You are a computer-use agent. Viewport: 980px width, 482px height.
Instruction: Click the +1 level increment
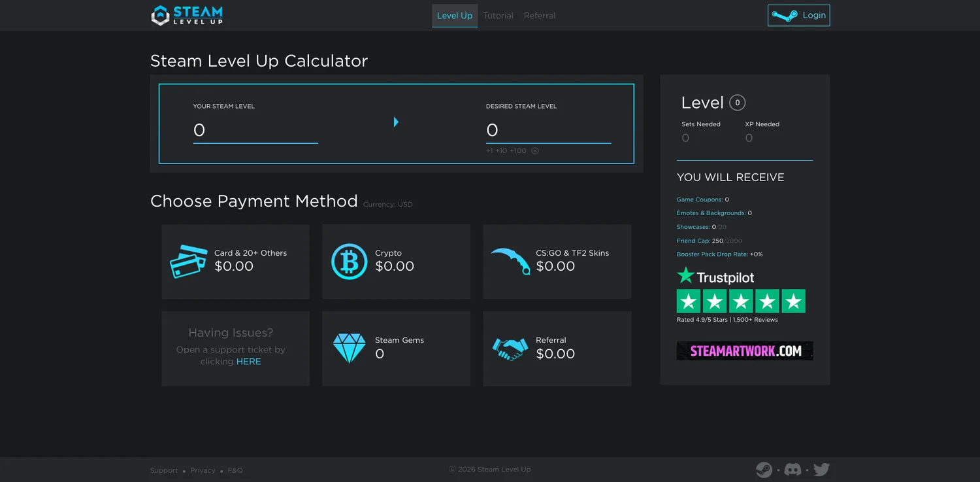(x=489, y=151)
